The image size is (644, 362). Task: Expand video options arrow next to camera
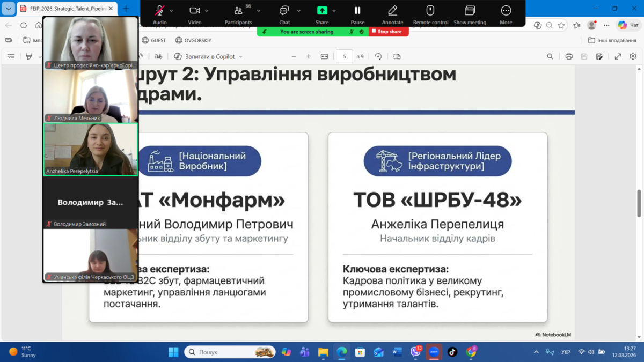[x=207, y=11]
